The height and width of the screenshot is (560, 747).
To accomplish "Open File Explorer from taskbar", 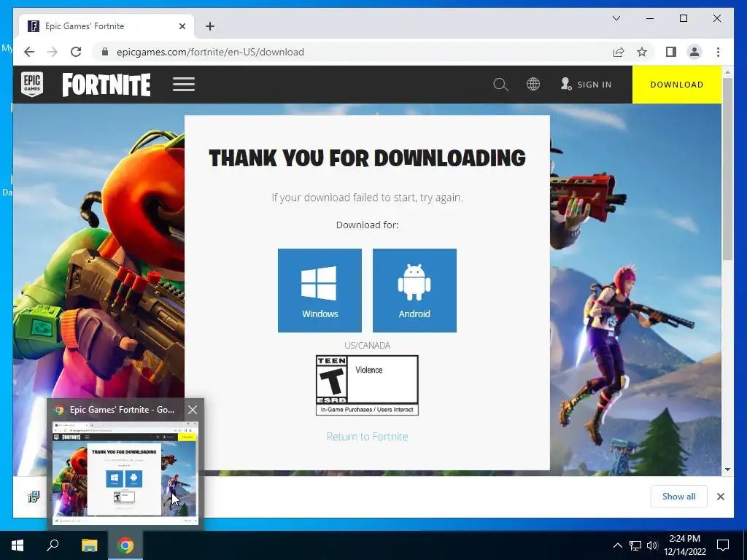I will 89,545.
